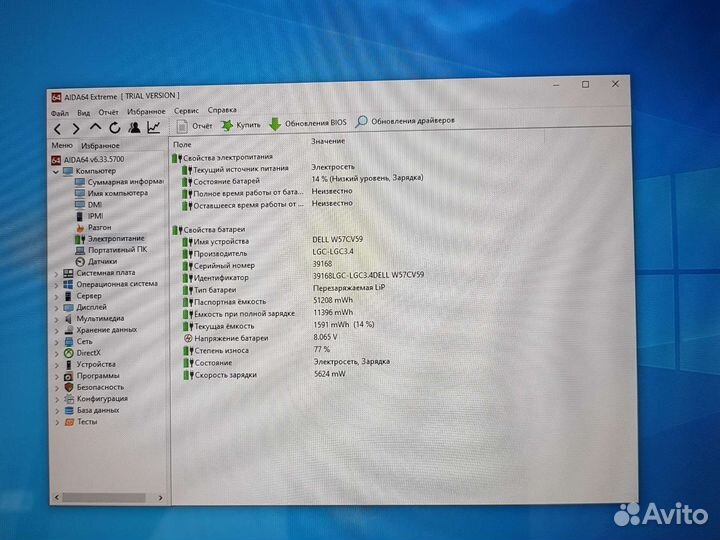Image resolution: width=720 pixels, height=540 pixels.
Task: Click sidebar horizontal scrollbar right arrow
Action: (160, 498)
